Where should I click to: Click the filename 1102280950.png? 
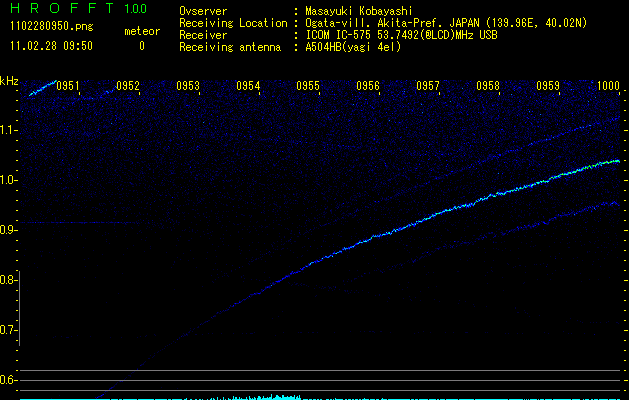point(51,27)
